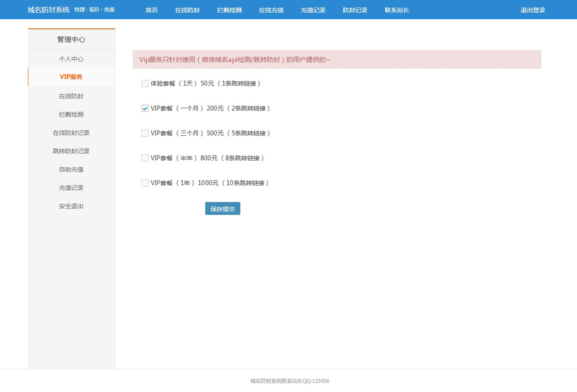Select the VIP套餐 (三个月) 500元 checkbox

click(x=145, y=133)
